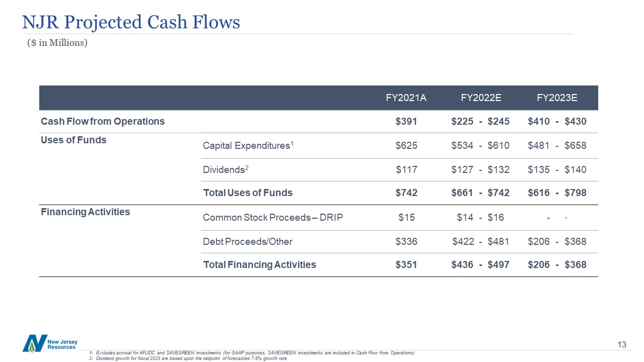Click the Cash Flow from Operations row label
644x362 pixels.
click(103, 121)
